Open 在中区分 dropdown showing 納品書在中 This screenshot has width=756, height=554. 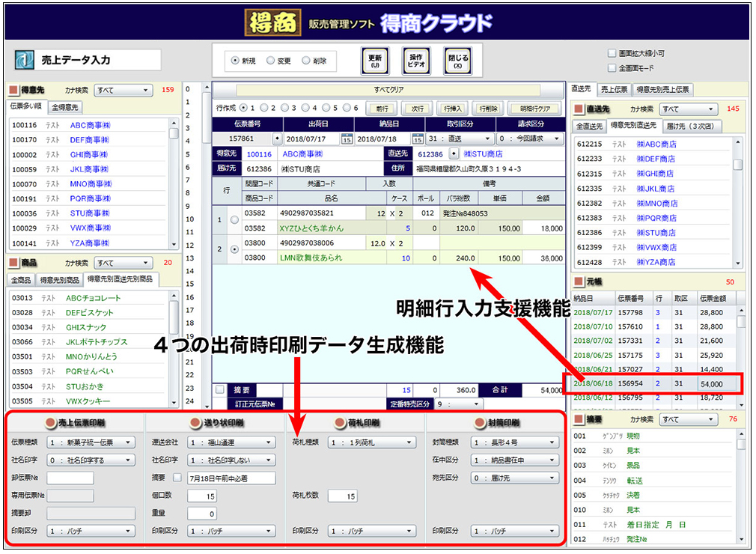(x=514, y=460)
